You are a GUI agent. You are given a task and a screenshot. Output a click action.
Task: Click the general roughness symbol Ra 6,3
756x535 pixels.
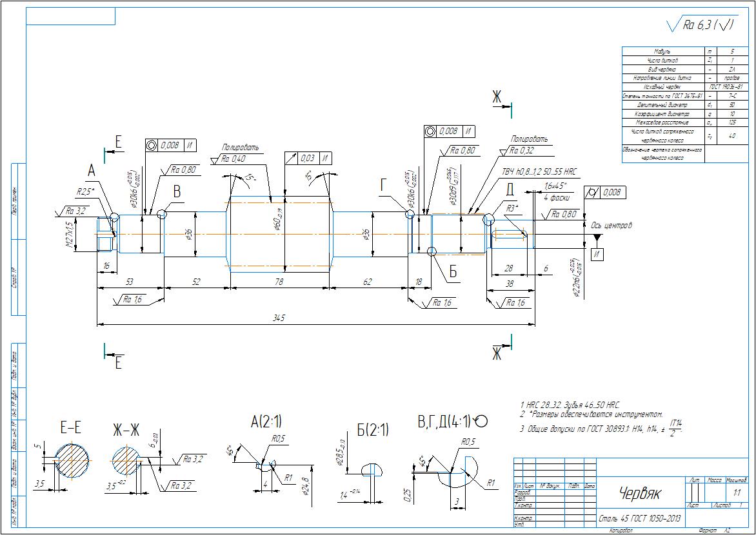pyautogui.click(x=702, y=24)
